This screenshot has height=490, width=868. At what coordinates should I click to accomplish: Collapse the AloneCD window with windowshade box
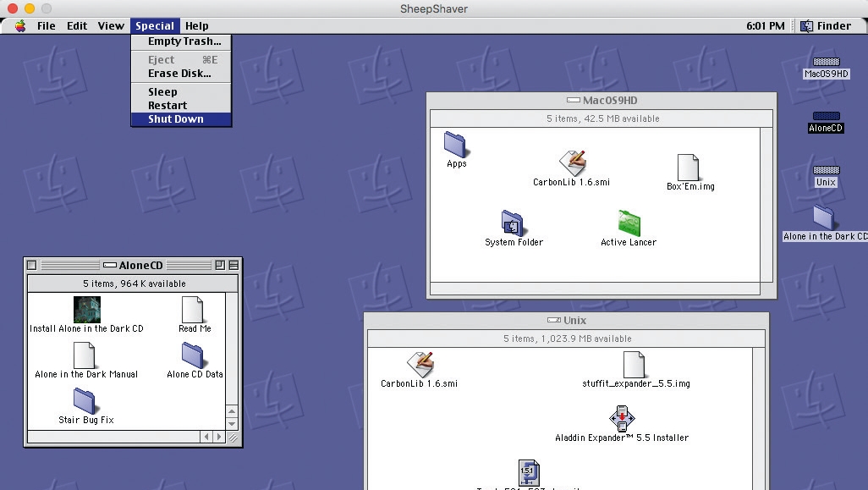pos(233,265)
